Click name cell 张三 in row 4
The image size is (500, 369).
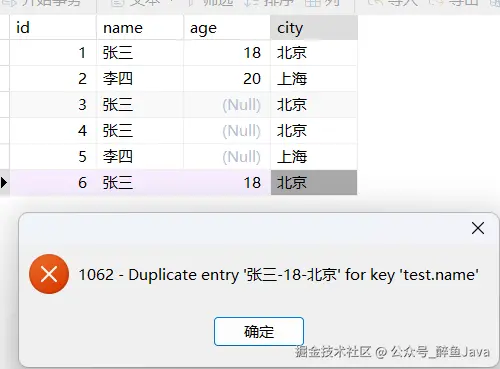click(140, 131)
